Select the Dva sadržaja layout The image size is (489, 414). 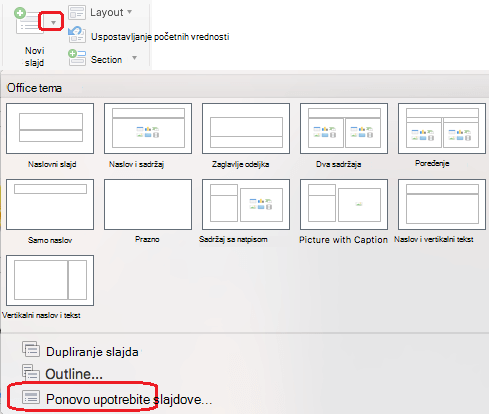pyautogui.click(x=344, y=128)
